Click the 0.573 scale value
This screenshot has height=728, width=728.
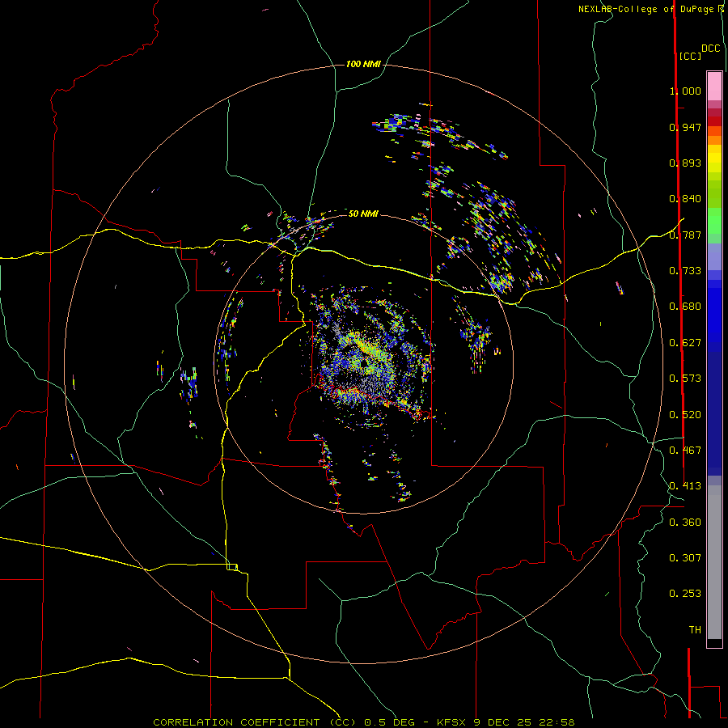[x=685, y=379]
